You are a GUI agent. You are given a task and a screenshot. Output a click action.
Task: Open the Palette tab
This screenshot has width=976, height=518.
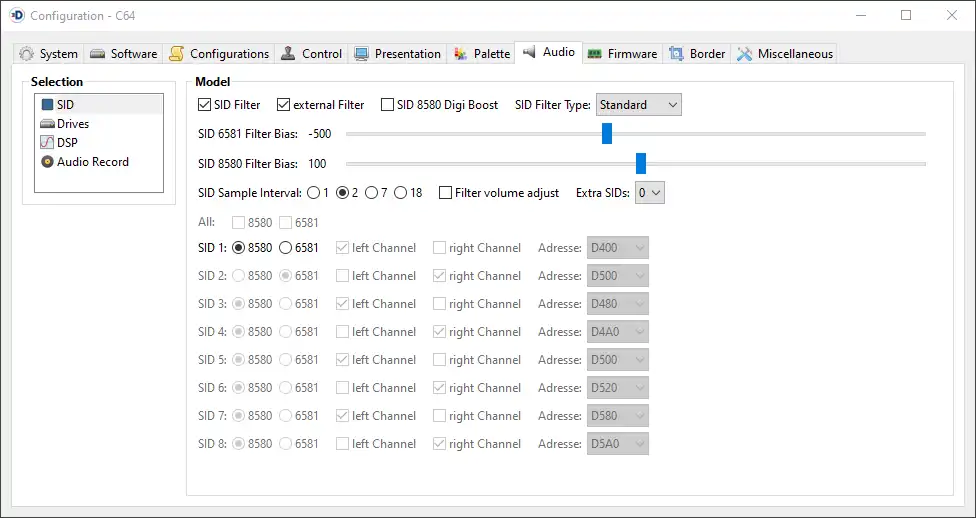click(x=482, y=54)
